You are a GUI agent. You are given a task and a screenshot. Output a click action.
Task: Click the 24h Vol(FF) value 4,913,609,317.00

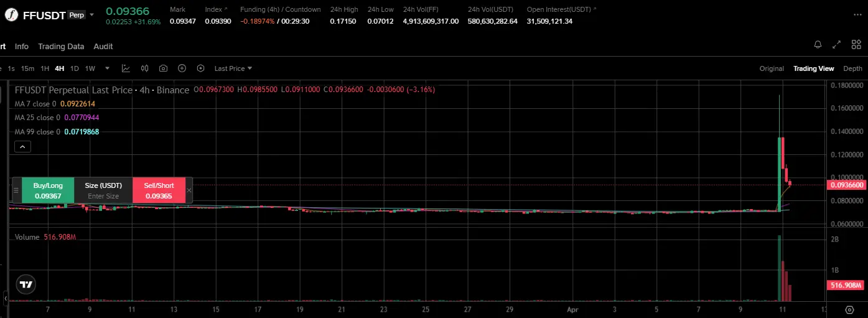click(431, 21)
